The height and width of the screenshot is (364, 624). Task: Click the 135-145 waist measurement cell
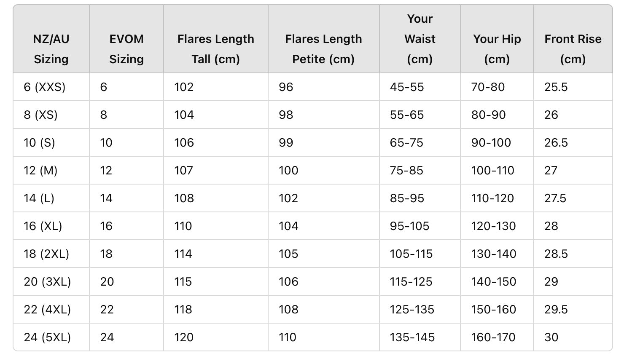[x=412, y=337]
